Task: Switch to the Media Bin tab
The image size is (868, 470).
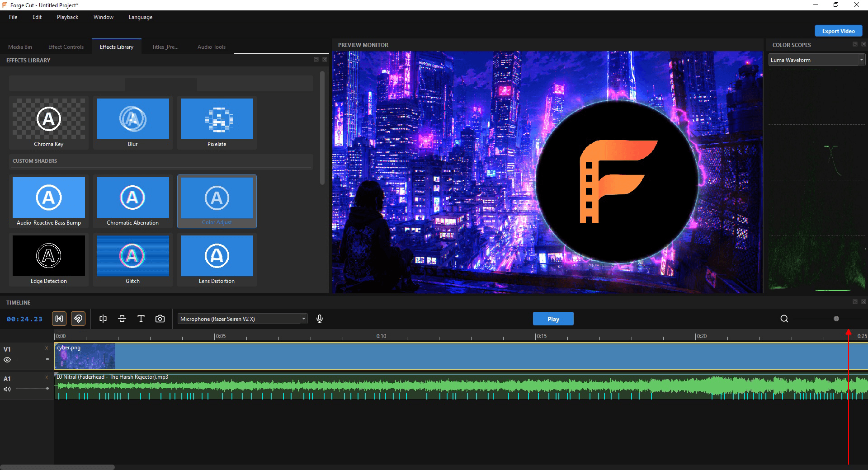Action: 20,47
